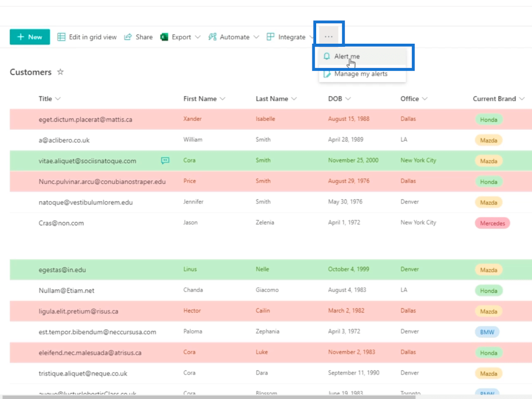Click date October 4, 1999
Screen dimensions: 532x399
pyautogui.click(x=348, y=269)
